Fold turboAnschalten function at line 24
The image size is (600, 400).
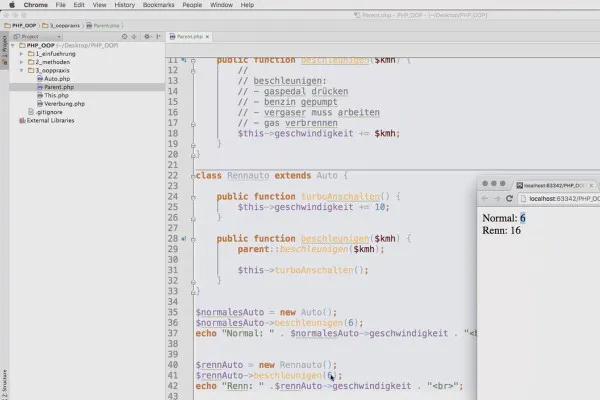coord(193,198)
